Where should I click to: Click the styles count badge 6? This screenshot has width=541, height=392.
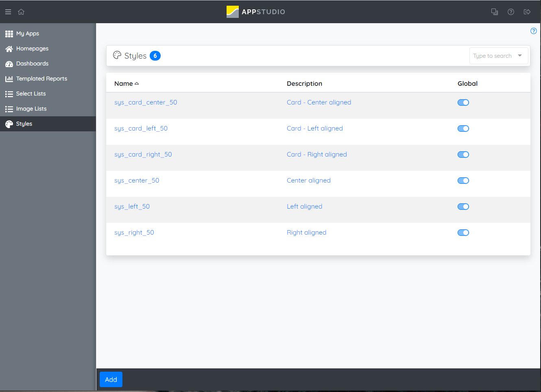(x=155, y=56)
